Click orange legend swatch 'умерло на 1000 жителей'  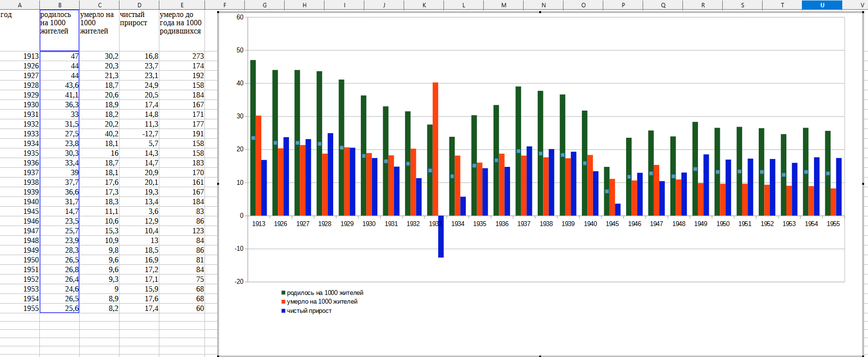(283, 302)
